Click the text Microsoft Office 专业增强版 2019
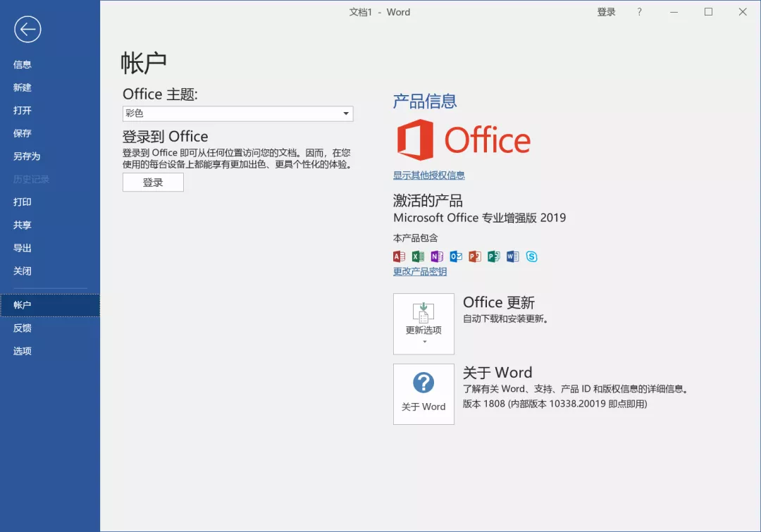The height and width of the screenshot is (532, 761). point(480,218)
